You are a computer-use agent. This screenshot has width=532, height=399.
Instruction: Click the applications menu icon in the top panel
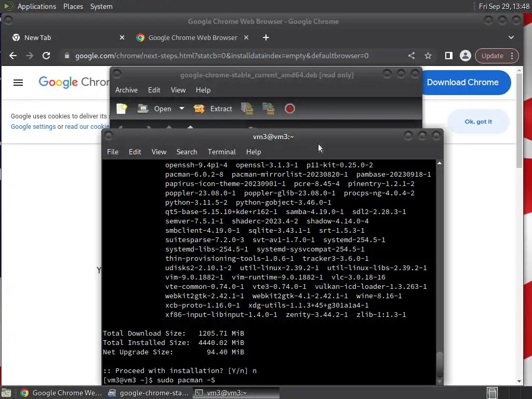click(8, 6)
